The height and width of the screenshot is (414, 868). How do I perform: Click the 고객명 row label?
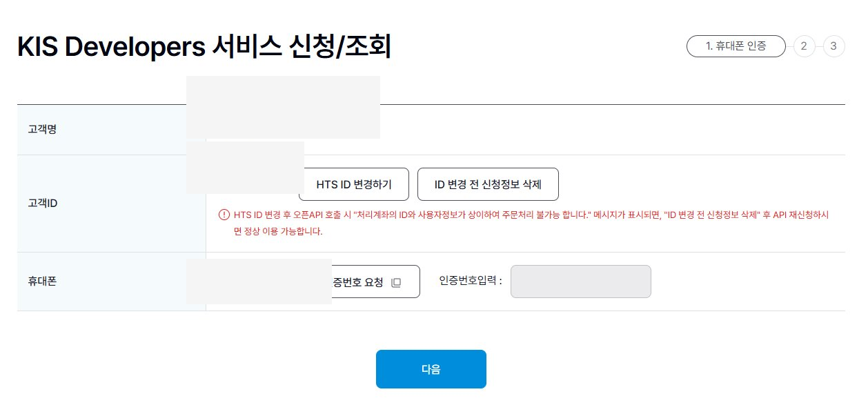(42, 129)
